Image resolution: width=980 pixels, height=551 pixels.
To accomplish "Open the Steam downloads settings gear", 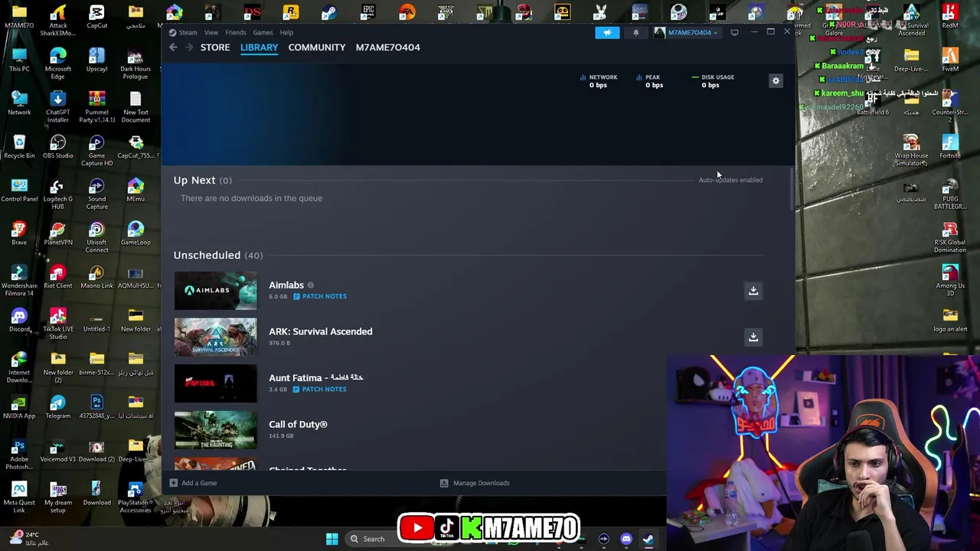I will pos(776,81).
